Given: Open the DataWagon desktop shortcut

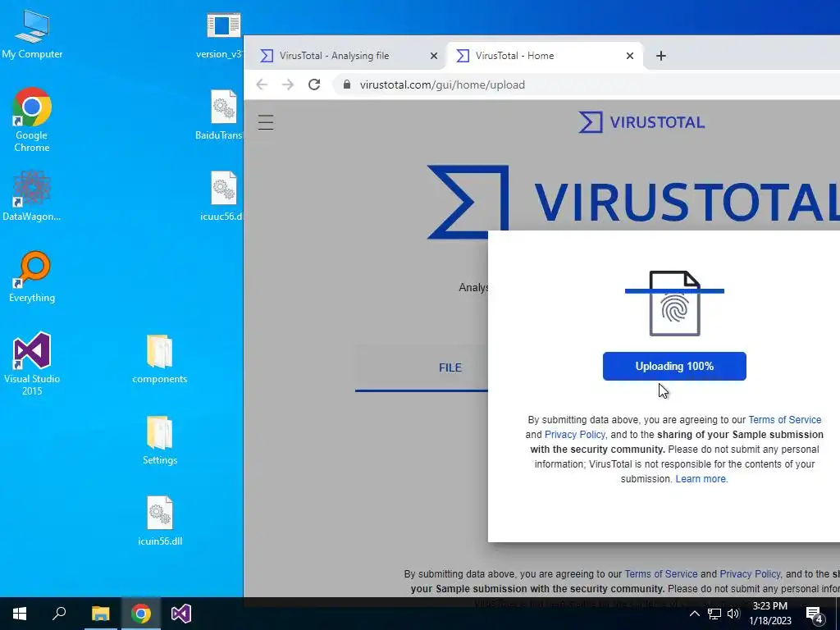Looking at the screenshot, I should click(32, 196).
